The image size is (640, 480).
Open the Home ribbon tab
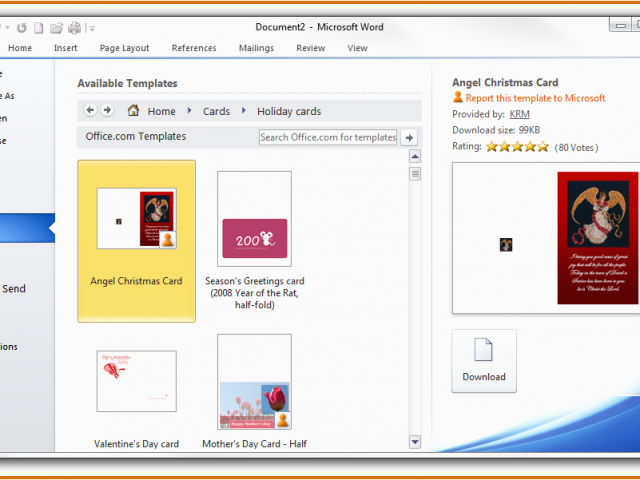(20, 48)
